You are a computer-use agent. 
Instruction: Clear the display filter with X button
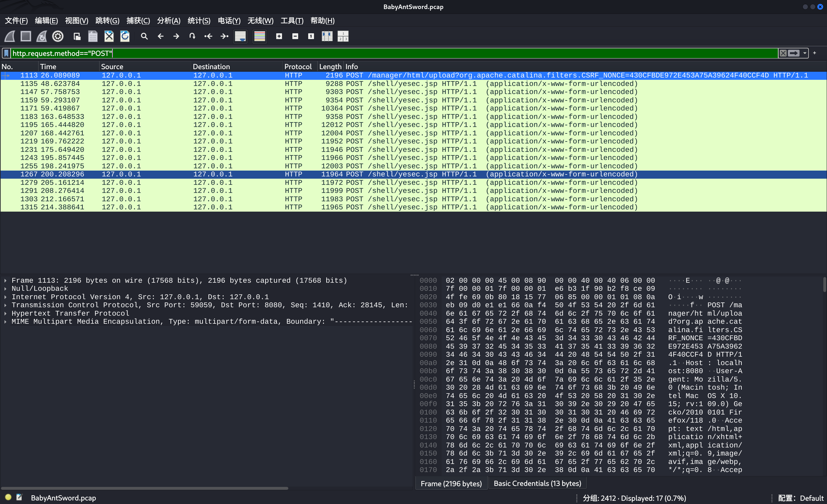[783, 53]
